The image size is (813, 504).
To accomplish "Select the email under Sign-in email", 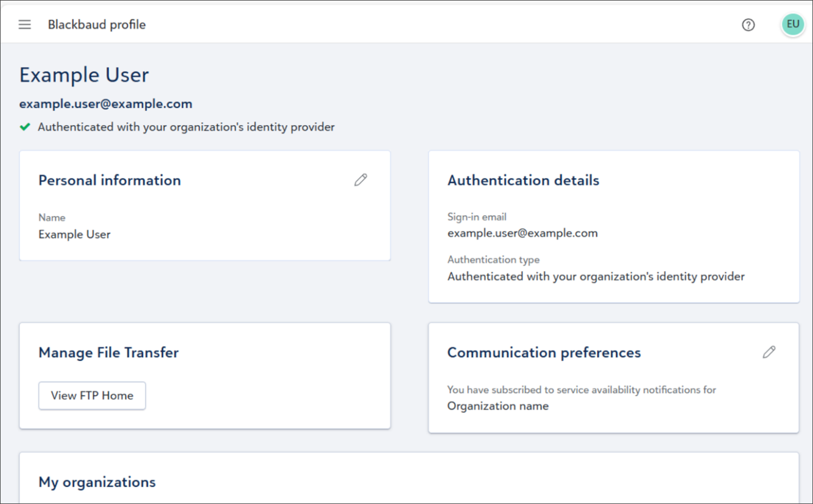I will click(522, 233).
